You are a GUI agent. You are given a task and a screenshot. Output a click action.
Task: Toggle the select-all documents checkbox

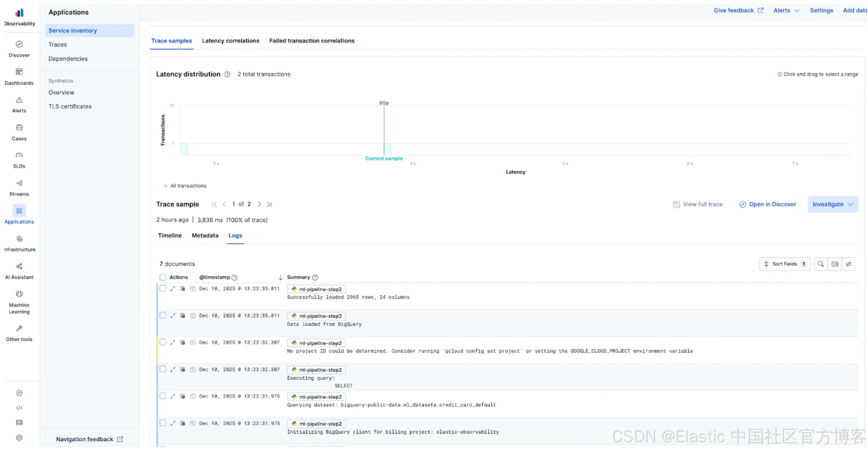point(163,277)
